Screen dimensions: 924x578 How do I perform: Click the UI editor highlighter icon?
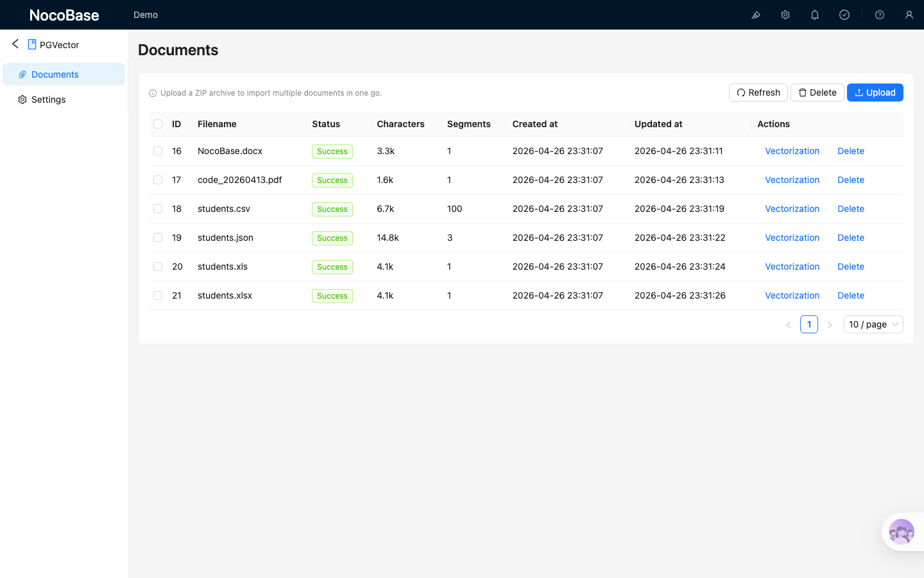(756, 15)
